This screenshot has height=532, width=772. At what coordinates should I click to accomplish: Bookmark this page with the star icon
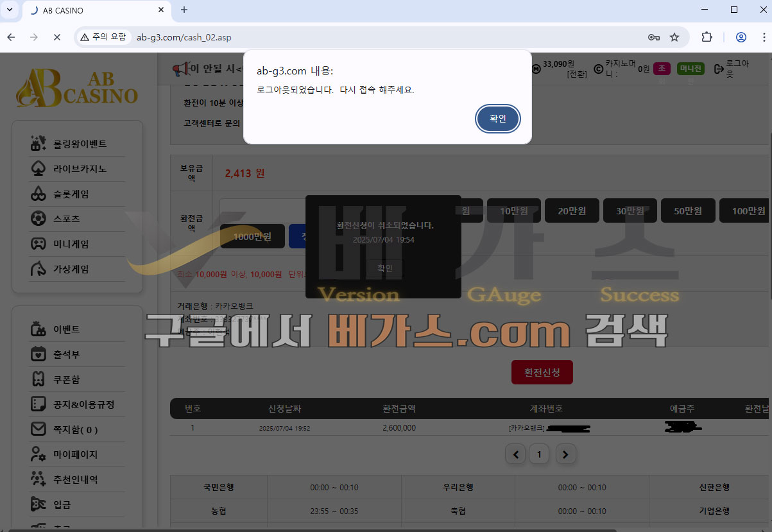pyautogui.click(x=674, y=37)
